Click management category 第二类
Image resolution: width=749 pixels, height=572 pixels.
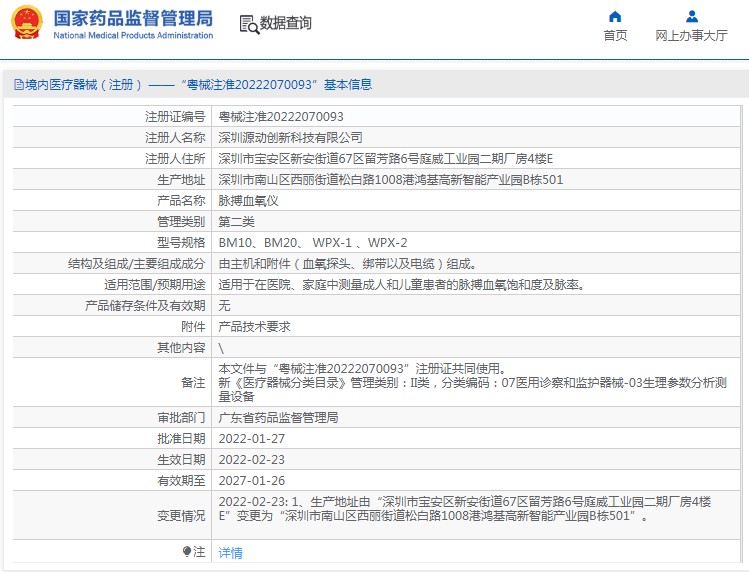coord(236,222)
